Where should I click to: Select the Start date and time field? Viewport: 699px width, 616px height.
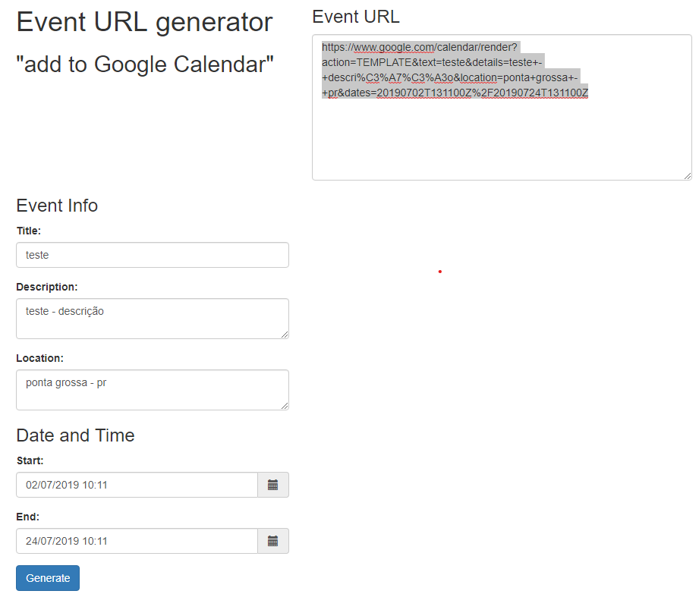(x=137, y=485)
